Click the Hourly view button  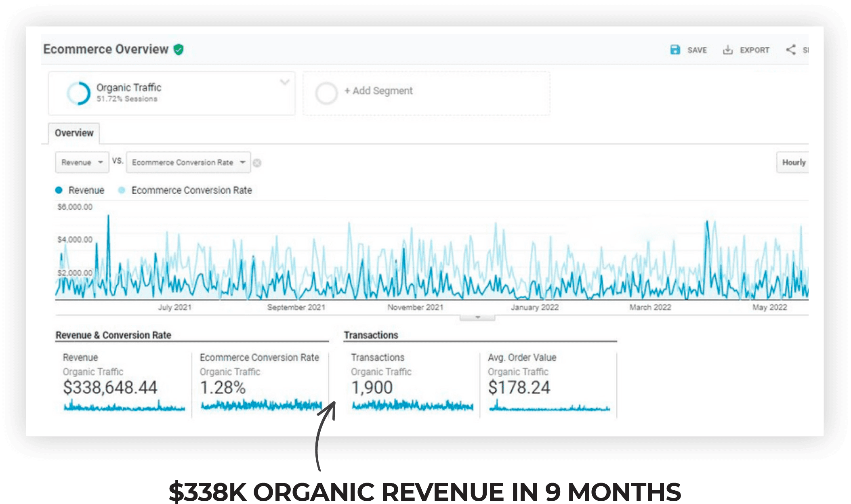coord(793,162)
